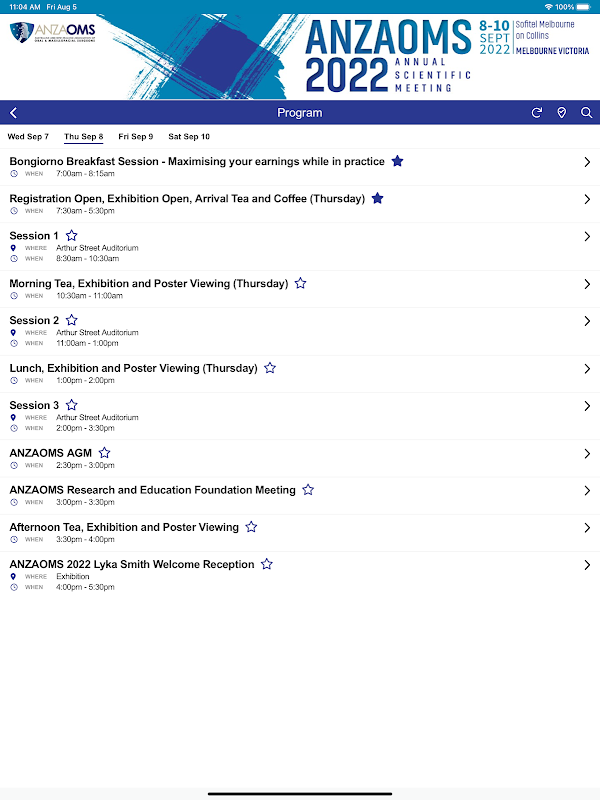The image size is (600, 800).
Task: Open Foundation Meeting row chevron
Action: click(587, 491)
